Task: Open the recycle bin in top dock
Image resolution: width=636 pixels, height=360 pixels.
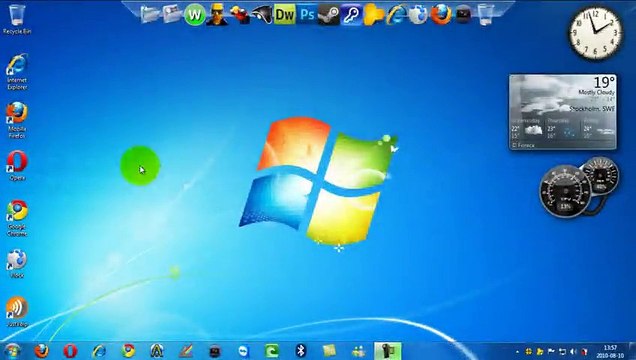Action: pyautogui.click(x=486, y=15)
